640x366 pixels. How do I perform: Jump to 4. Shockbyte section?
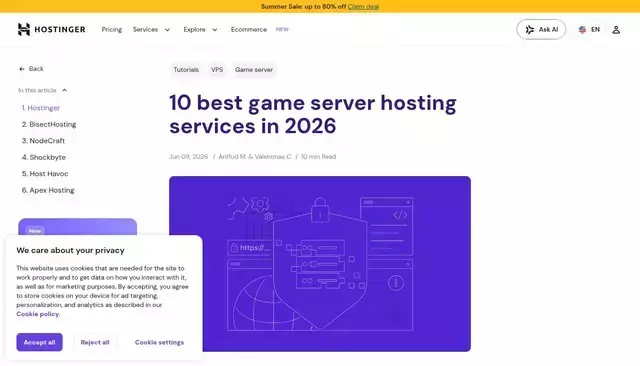click(x=44, y=157)
